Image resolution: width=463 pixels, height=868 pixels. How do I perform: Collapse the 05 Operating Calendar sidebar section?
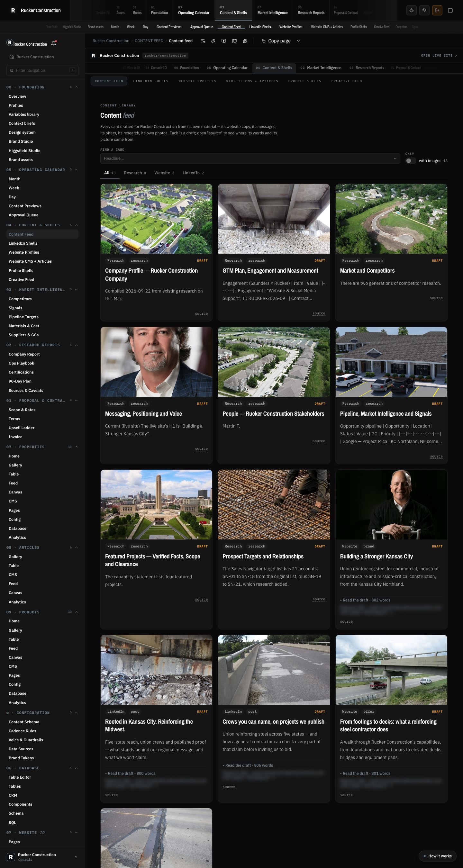coord(77,170)
